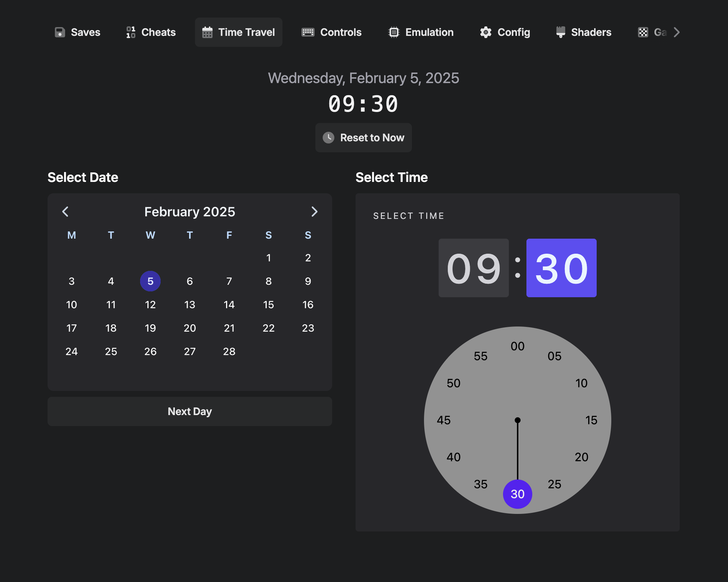The width and height of the screenshot is (728, 582).
Task: Click the clock icon in Reset to Now
Action: coord(329,138)
